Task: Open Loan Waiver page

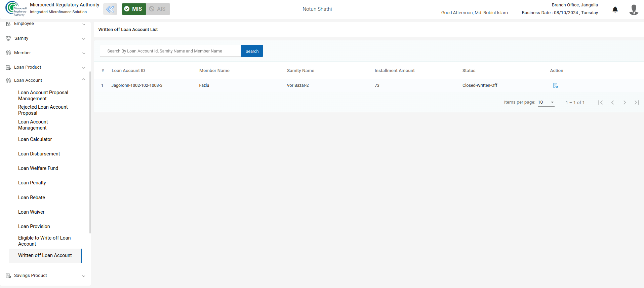Action: 31,212
